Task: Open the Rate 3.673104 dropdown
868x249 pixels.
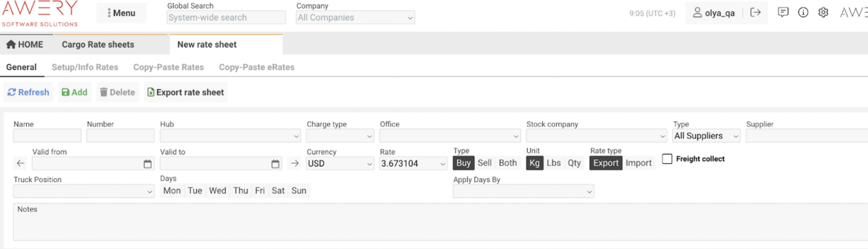Action: (414, 163)
